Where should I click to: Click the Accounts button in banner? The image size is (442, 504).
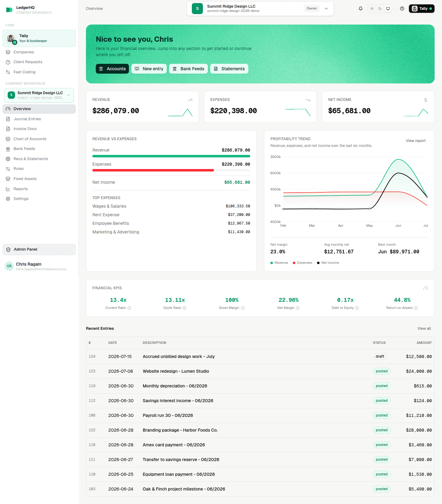point(112,69)
